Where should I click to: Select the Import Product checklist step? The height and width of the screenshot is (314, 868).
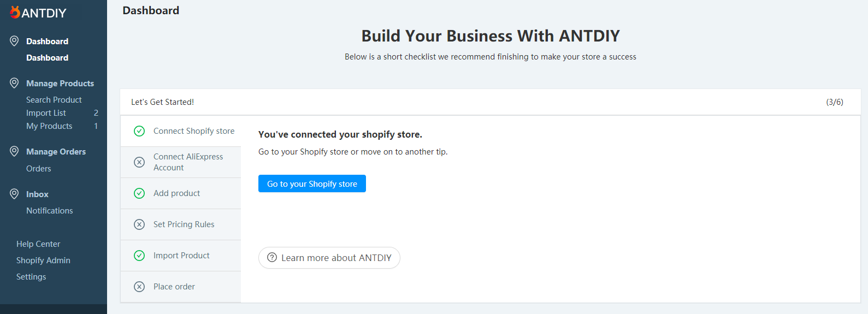tap(181, 256)
